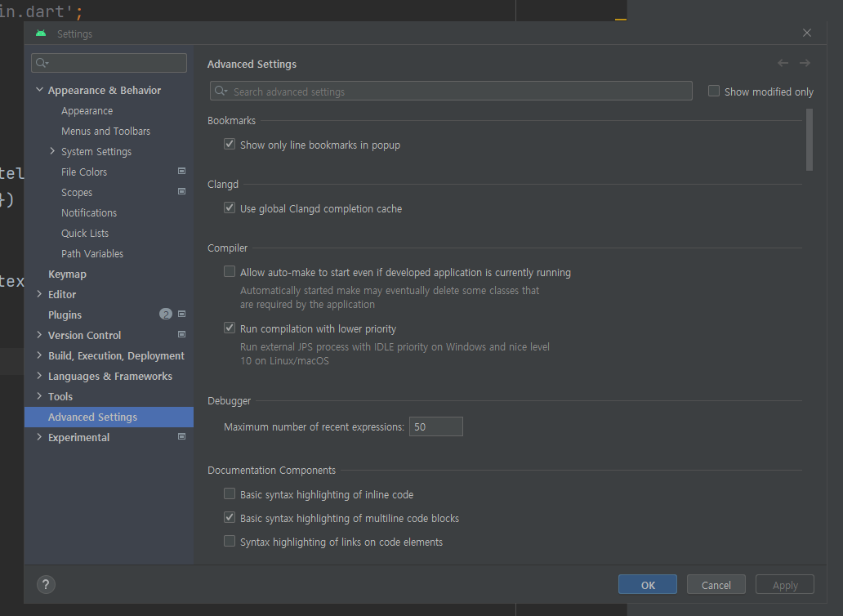Image resolution: width=843 pixels, height=616 pixels.
Task: Enable basic syntax highlighting of inline code
Action: click(x=230, y=493)
